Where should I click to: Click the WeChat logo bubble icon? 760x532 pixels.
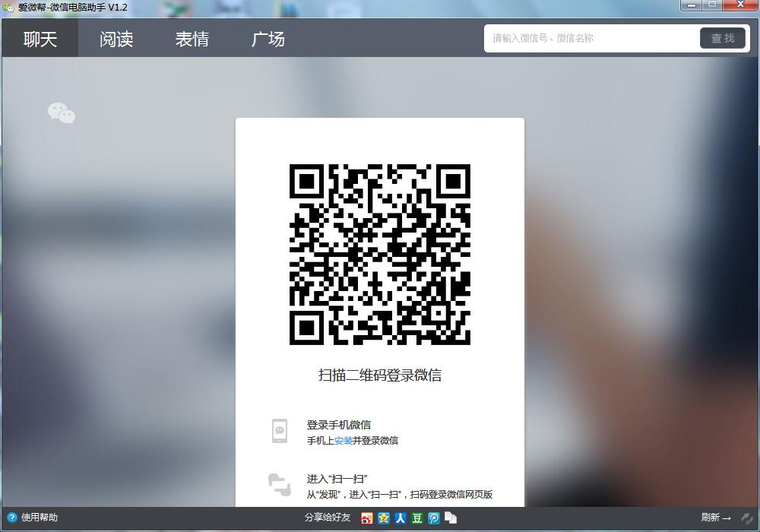[x=62, y=113]
